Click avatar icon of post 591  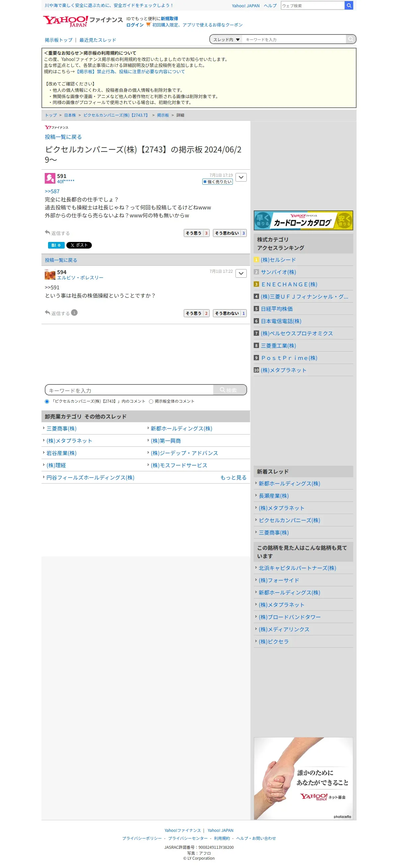pos(50,178)
